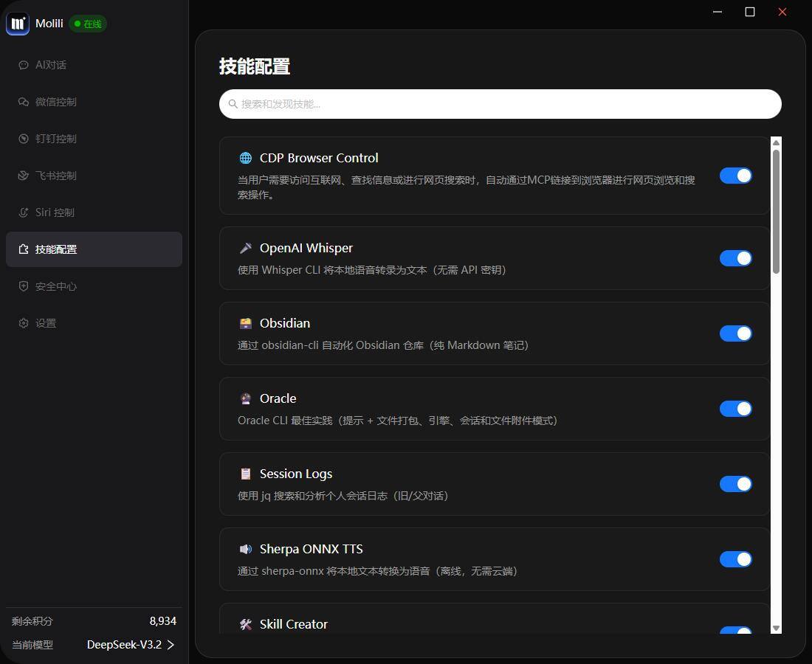Open 设置 from the sidebar
The height and width of the screenshot is (664, 812).
tap(45, 323)
